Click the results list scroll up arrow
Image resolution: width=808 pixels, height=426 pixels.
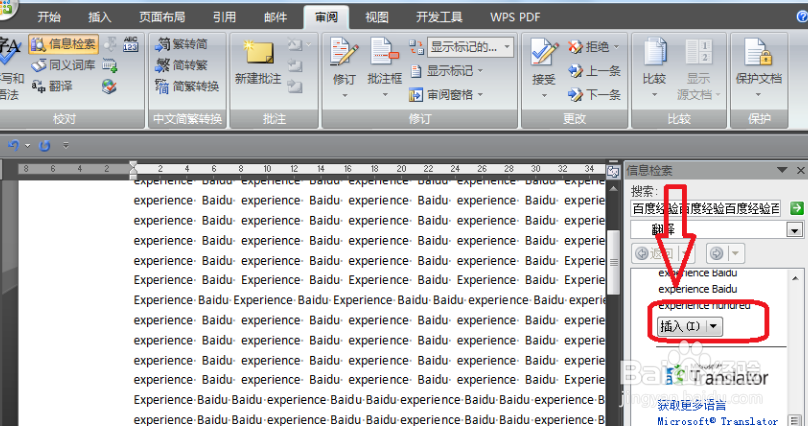coord(795,278)
